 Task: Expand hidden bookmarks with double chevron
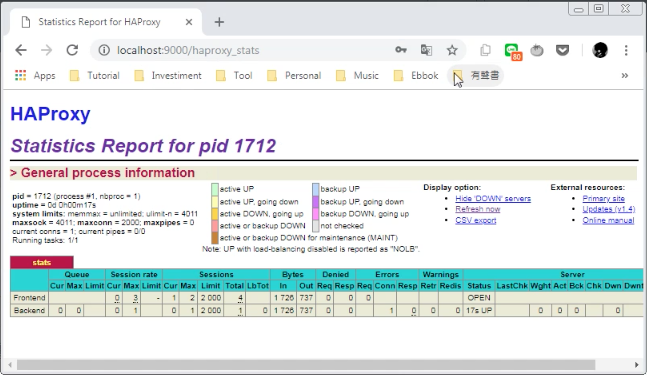pyautogui.click(x=625, y=75)
